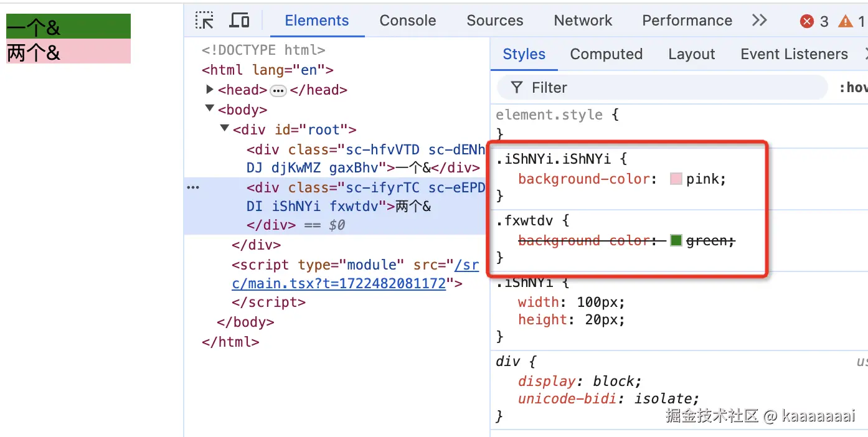Open the Event Listeners tab

click(x=793, y=54)
